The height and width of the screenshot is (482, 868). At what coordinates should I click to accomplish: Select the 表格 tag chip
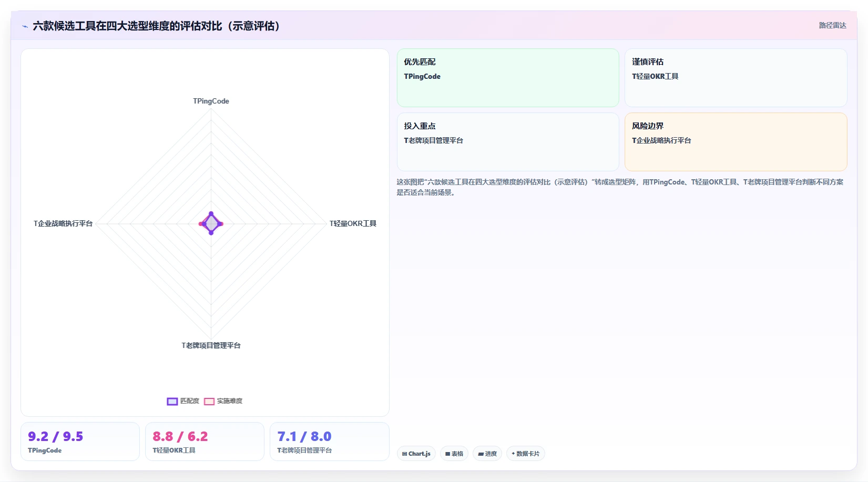[454, 454]
